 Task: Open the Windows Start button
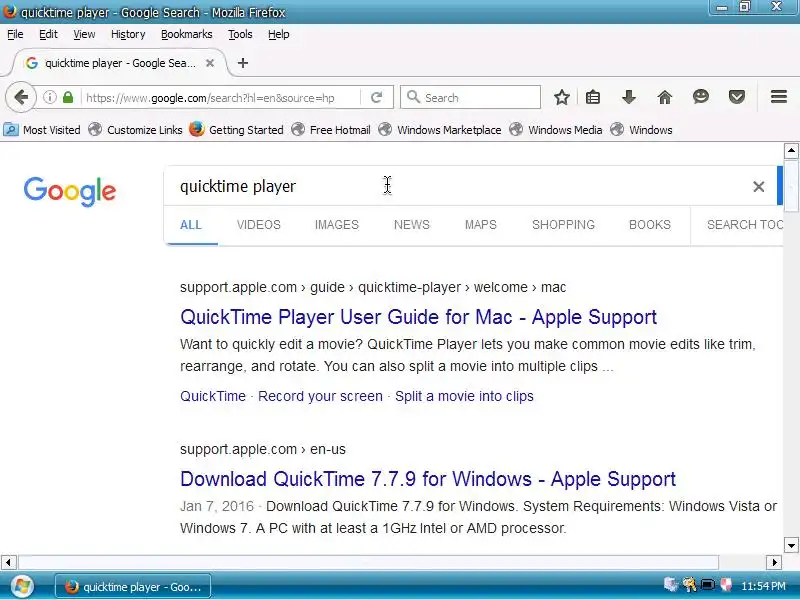point(21,586)
